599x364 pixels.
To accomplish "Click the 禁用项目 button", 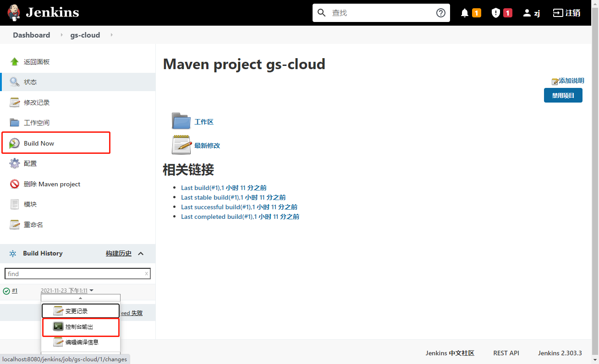I will [563, 96].
